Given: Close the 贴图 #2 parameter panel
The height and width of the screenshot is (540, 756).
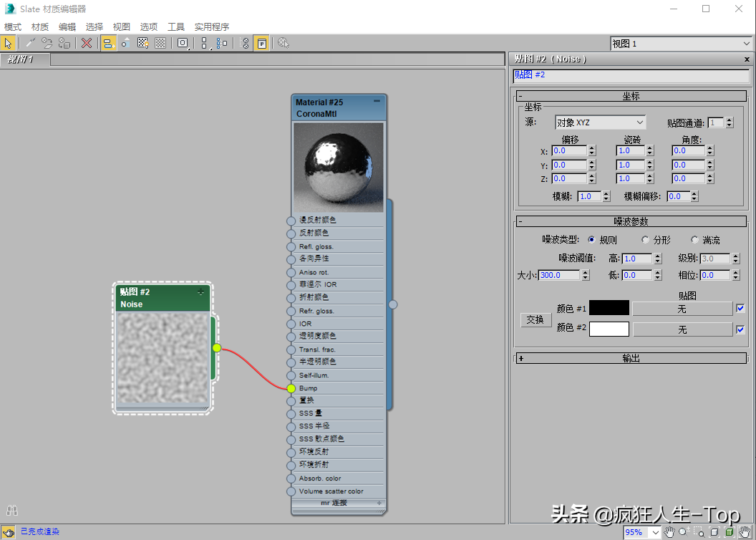Looking at the screenshot, I should pyautogui.click(x=747, y=59).
